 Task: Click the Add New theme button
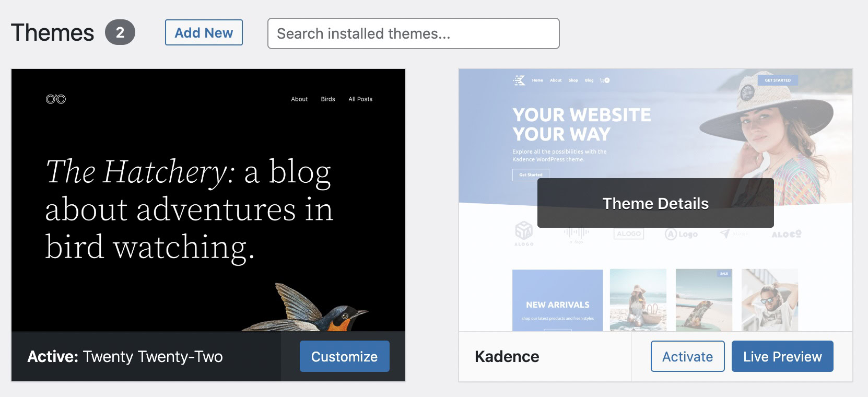[x=204, y=32]
